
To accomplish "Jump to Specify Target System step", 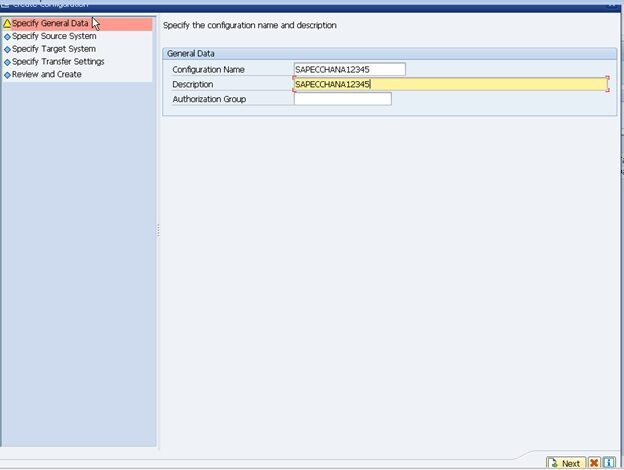I will 54,49.
